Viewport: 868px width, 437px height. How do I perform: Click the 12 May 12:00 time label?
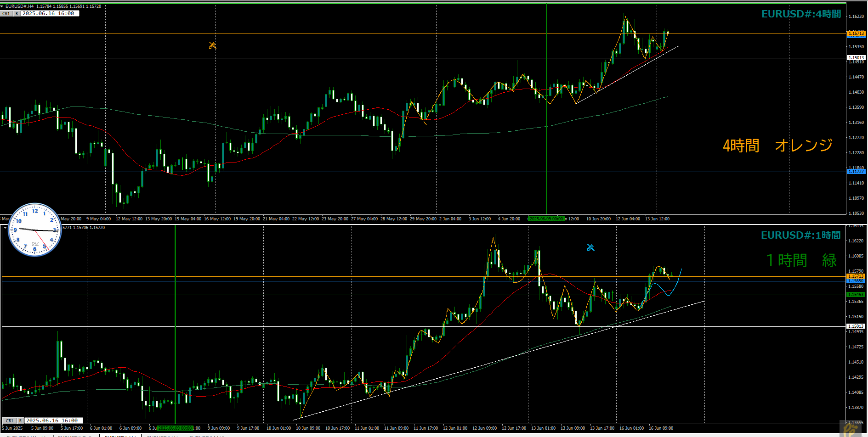coord(129,219)
